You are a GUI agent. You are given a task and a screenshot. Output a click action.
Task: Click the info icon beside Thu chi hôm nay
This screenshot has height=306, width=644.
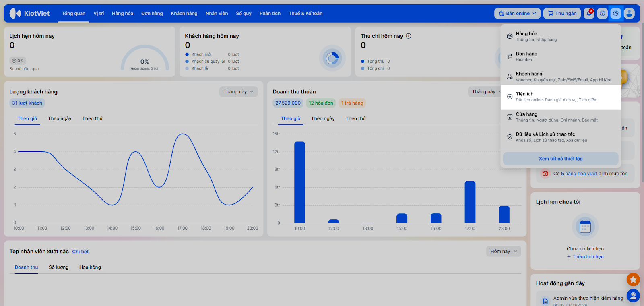[x=409, y=36]
